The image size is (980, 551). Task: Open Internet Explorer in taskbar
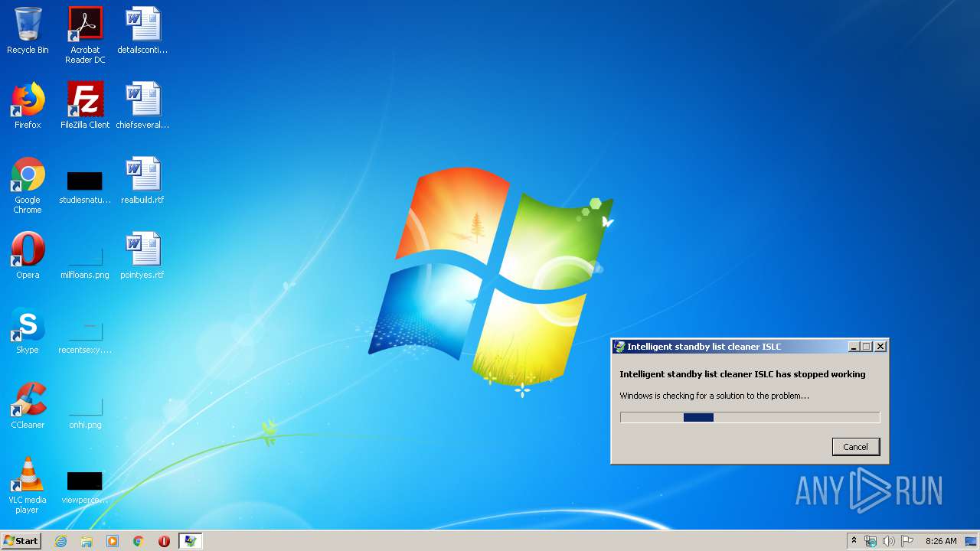click(x=60, y=541)
